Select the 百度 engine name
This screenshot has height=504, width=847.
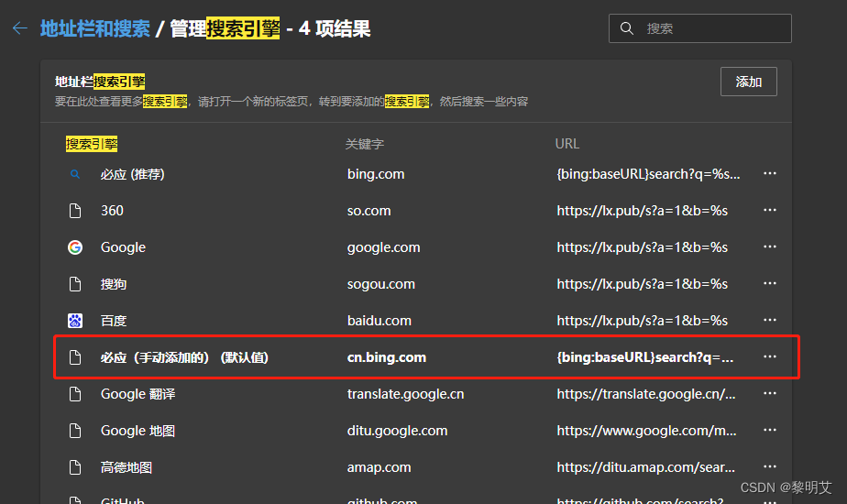pyautogui.click(x=114, y=321)
